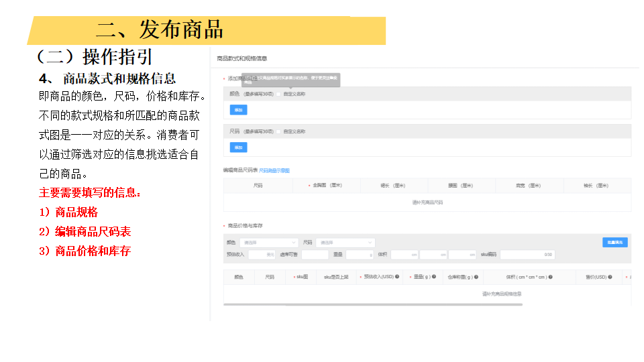This screenshot has width=644, height=362.
Task: Open the 尺码 filter dropdown
Action: 345,243
